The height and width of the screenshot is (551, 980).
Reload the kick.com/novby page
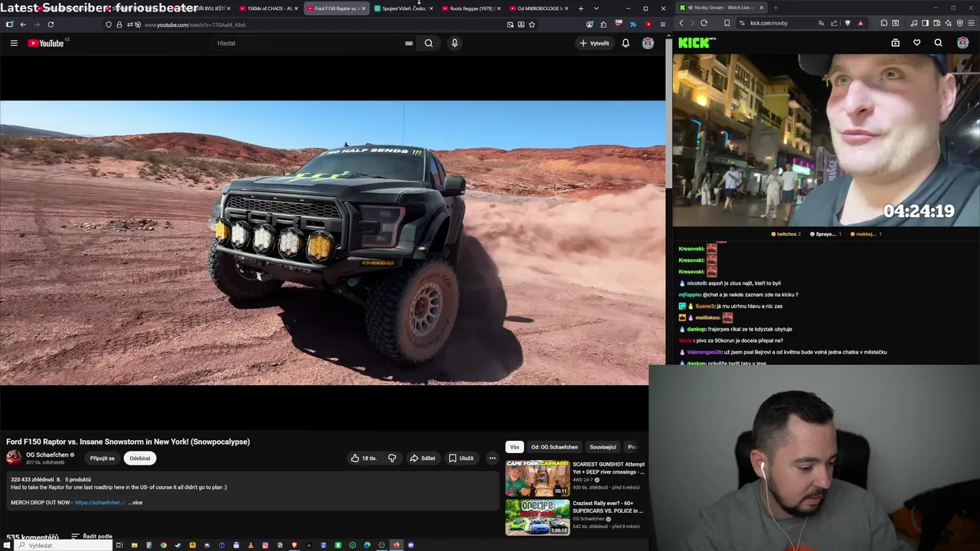tap(704, 23)
